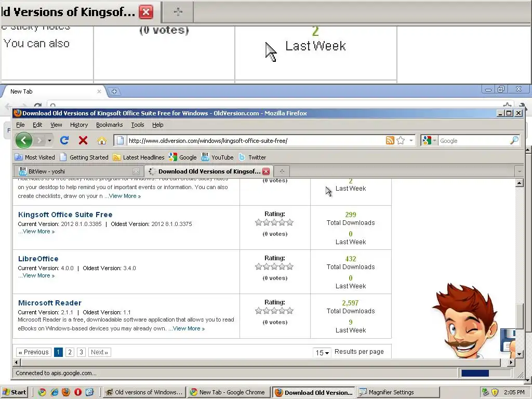This screenshot has height=399, width=532.
Task: Click the Google search box
Action: (474, 140)
